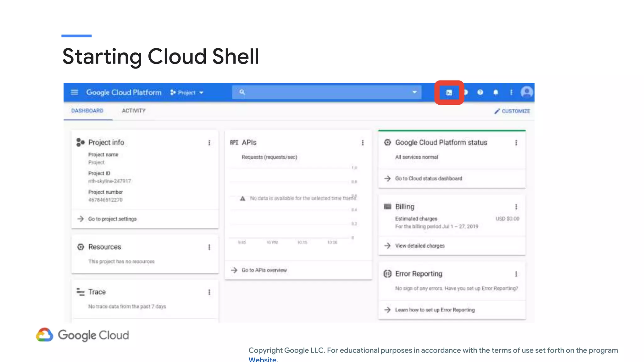644x362 pixels.
Task: Click the user account avatar
Action: click(x=526, y=92)
